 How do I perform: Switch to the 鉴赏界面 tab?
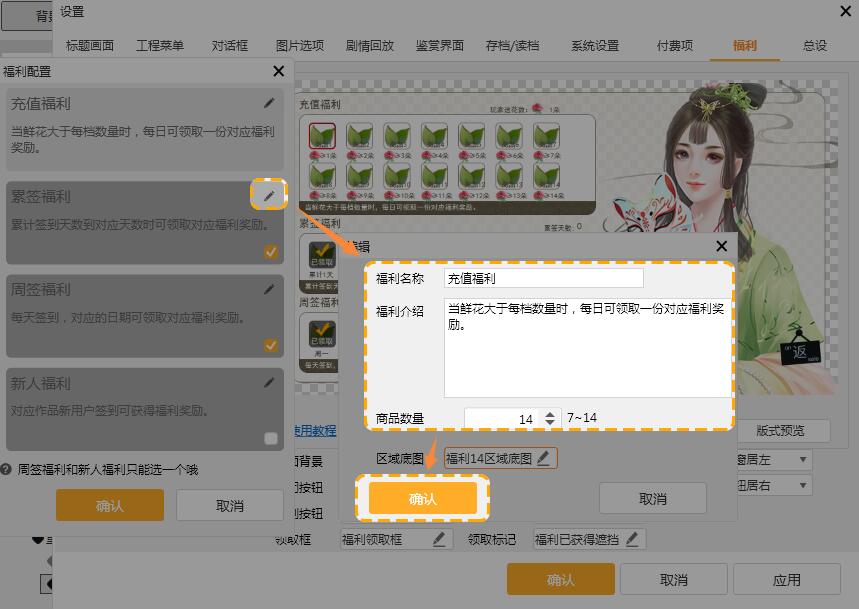(440, 45)
